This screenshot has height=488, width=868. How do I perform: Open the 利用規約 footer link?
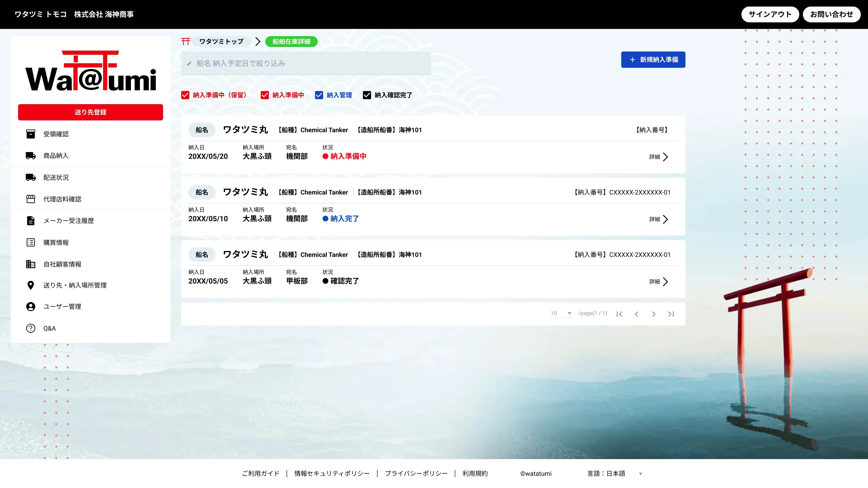[475, 474]
